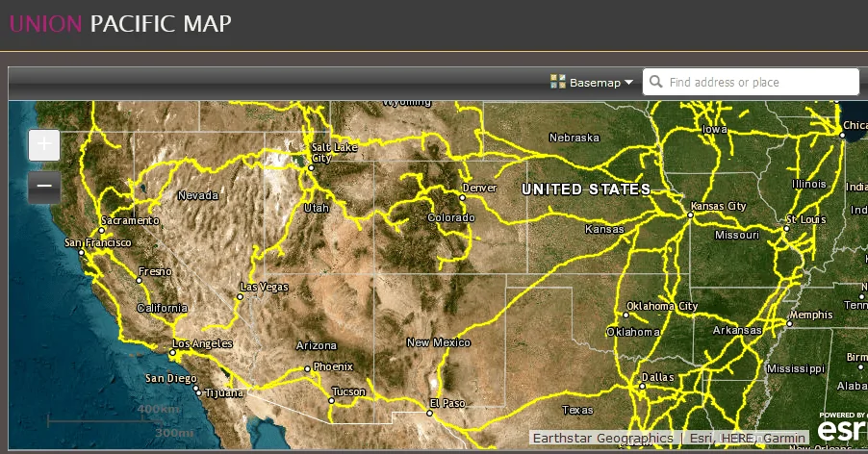Click the Esri logo
This screenshot has height=454, width=868.
pyautogui.click(x=843, y=428)
